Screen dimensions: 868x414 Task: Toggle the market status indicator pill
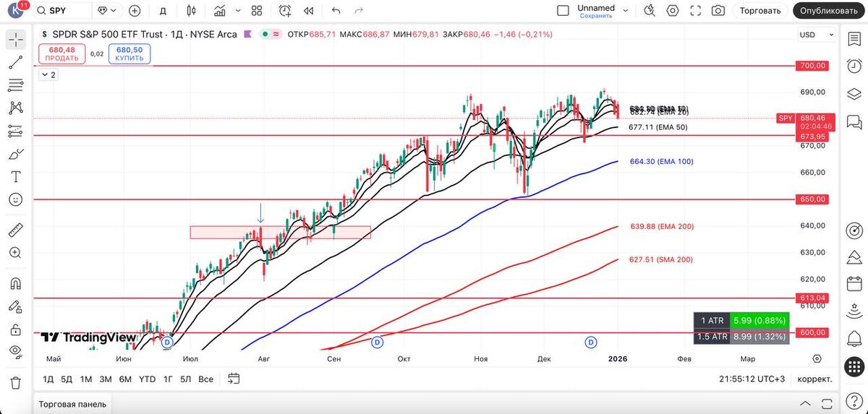click(271, 34)
